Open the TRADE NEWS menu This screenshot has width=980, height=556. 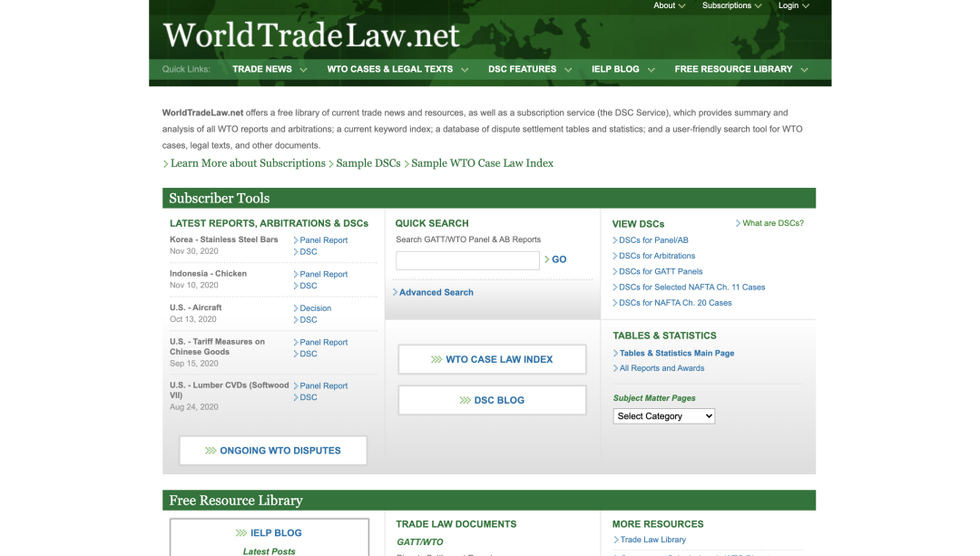(269, 69)
